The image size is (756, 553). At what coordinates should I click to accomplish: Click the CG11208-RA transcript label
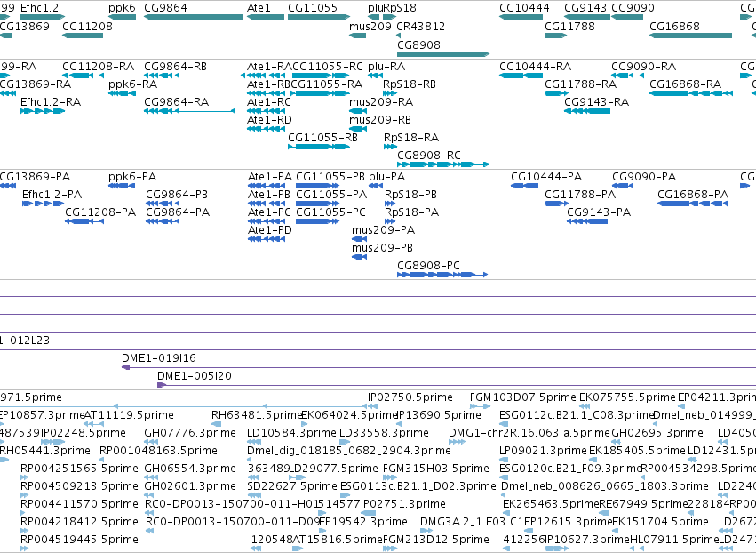(99, 66)
